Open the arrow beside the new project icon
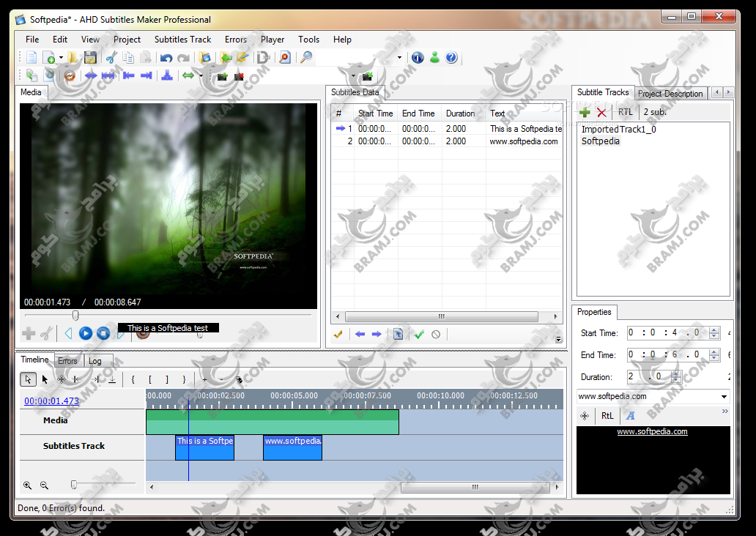This screenshot has height=536, width=756. click(x=62, y=58)
